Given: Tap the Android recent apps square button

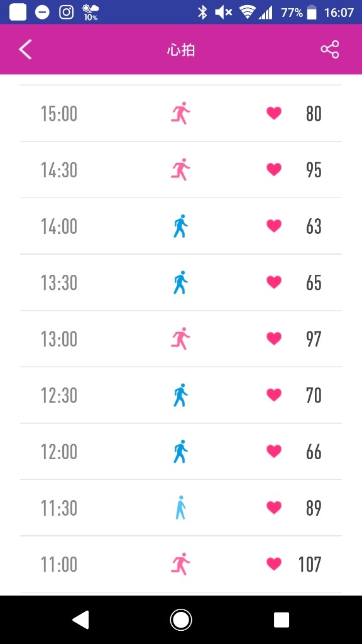Looking at the screenshot, I should tap(282, 619).
